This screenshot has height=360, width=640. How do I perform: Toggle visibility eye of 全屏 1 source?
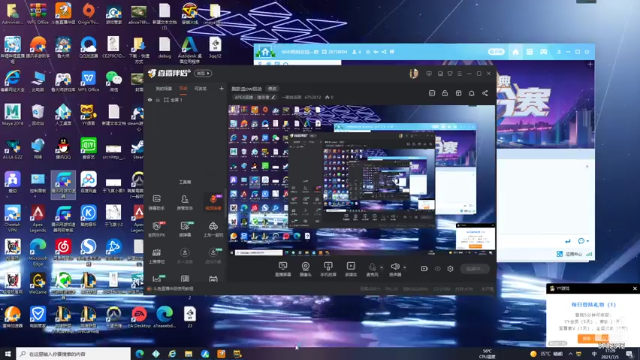(x=150, y=100)
